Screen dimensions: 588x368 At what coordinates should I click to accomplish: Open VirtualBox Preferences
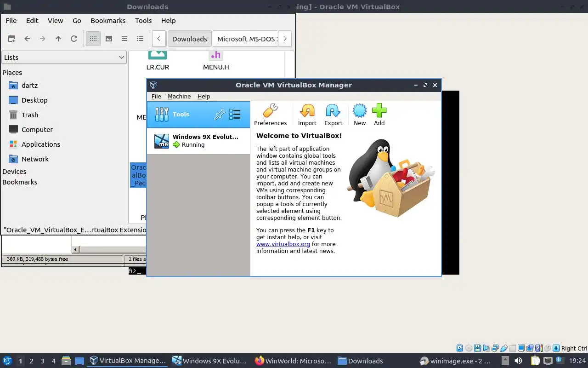tap(270, 115)
